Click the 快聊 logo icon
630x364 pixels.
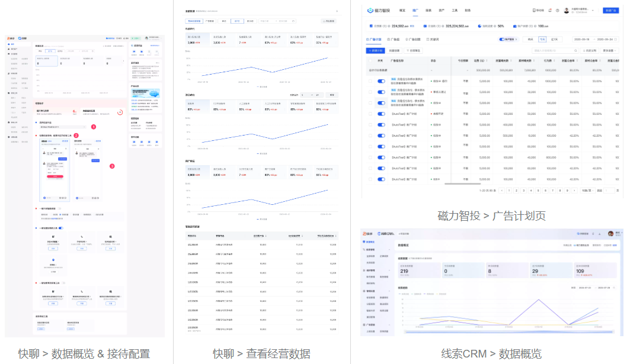(20, 38)
